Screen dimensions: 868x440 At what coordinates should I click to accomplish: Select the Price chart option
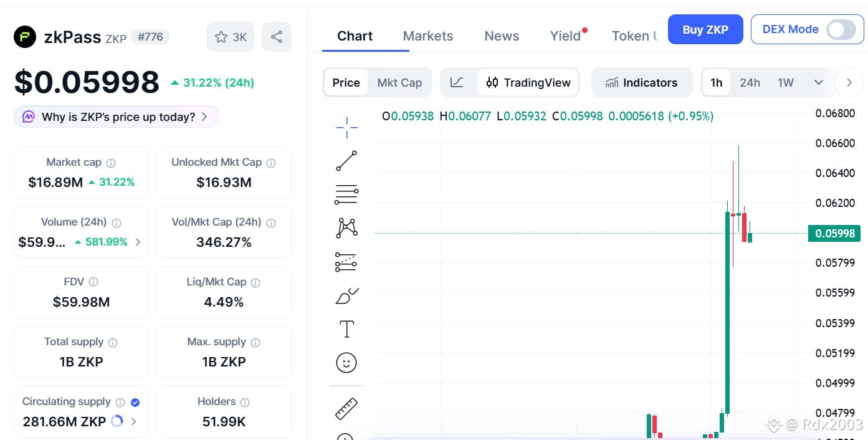346,82
